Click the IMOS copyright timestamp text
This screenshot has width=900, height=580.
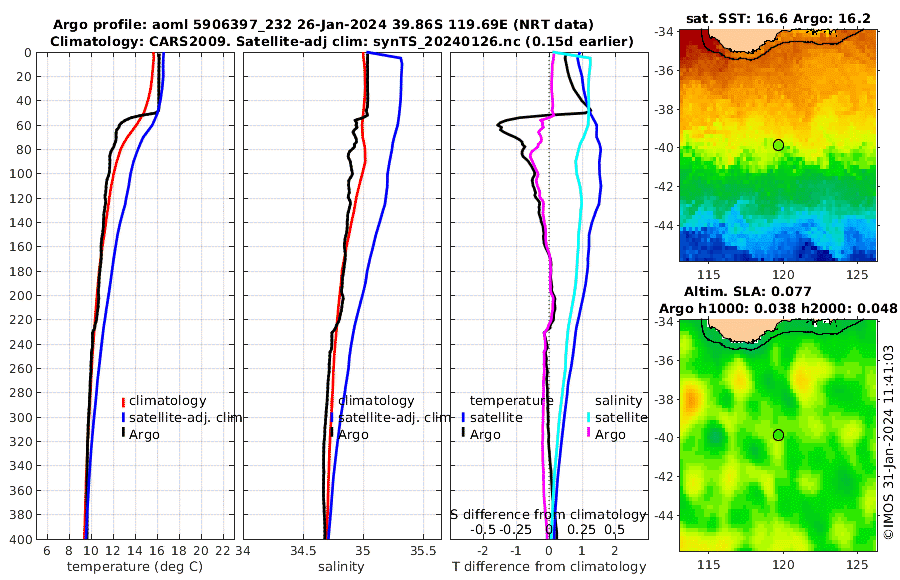(x=889, y=442)
